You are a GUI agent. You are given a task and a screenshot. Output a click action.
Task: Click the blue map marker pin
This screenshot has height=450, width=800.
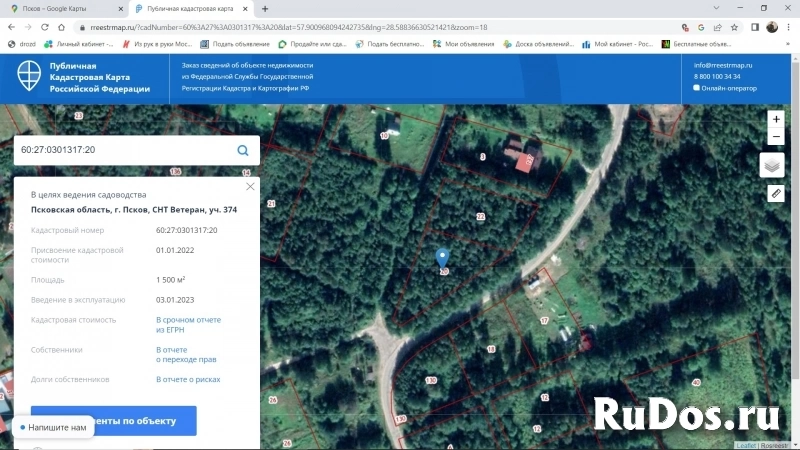443,259
